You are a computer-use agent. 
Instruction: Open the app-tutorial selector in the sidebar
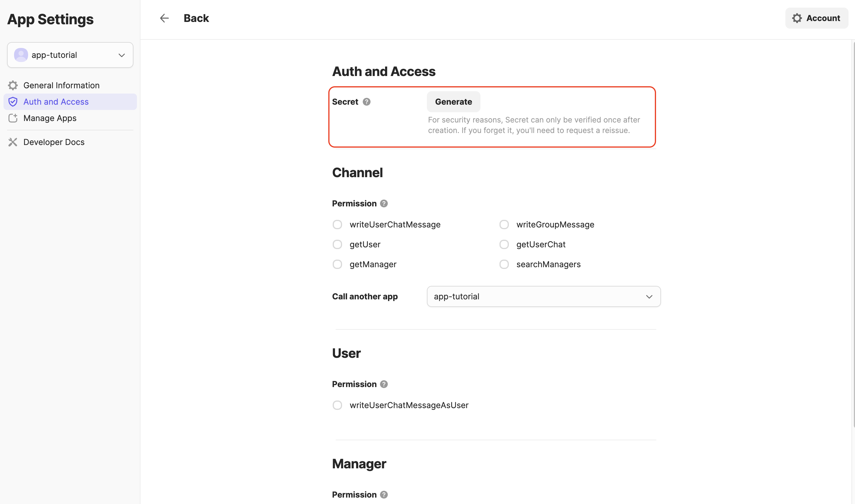70,55
